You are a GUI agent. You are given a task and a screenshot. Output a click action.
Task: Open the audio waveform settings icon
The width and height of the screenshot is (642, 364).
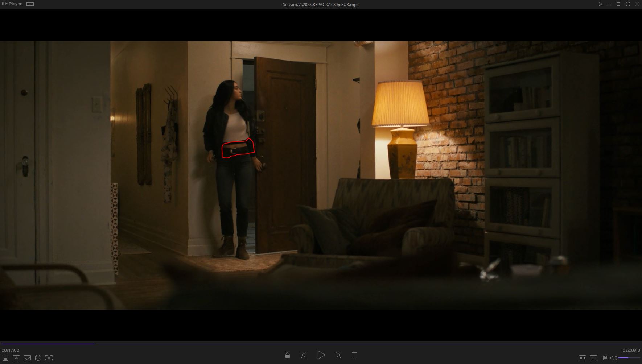tap(604, 358)
